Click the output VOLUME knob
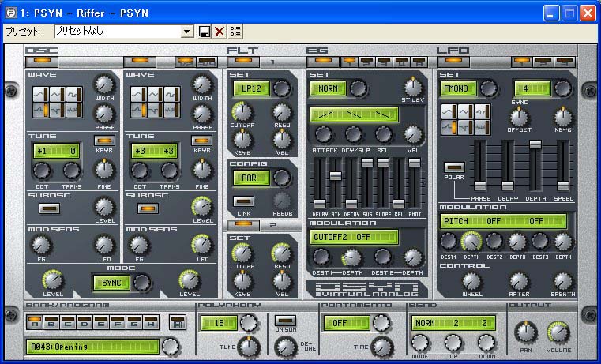601x364 pixels. [x=558, y=332]
